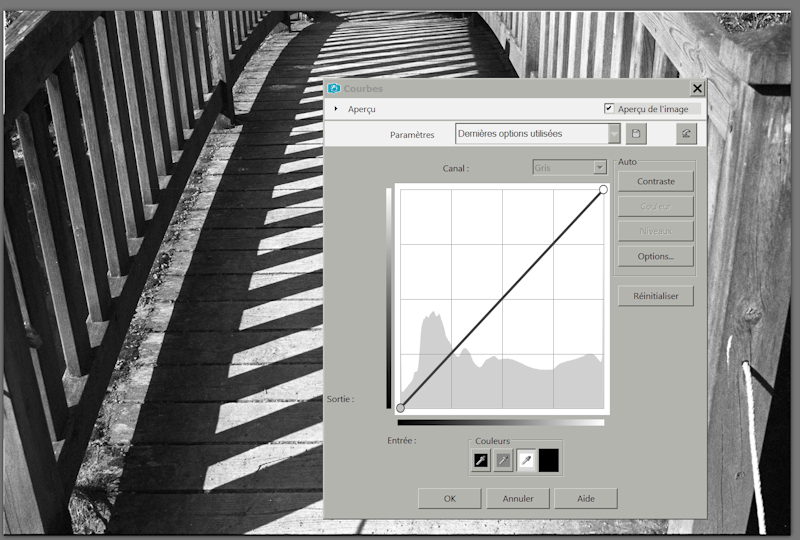800x540 pixels.
Task: Click the black color swatch in Couleurs
Action: pos(549,460)
